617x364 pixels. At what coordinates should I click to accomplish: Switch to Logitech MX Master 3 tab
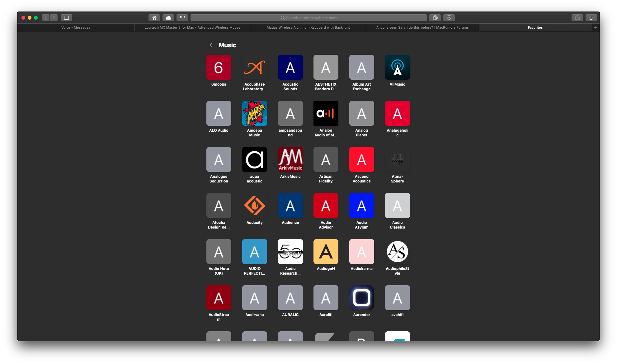click(192, 27)
